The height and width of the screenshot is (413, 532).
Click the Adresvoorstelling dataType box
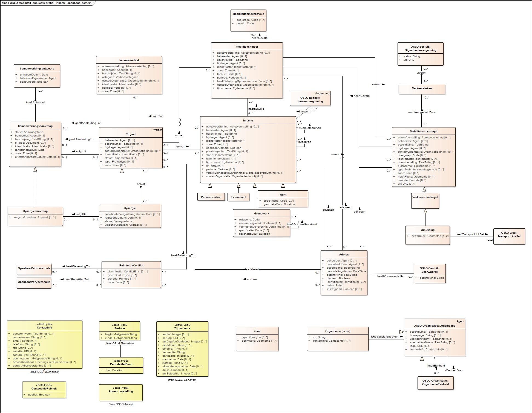[x=120, y=392]
